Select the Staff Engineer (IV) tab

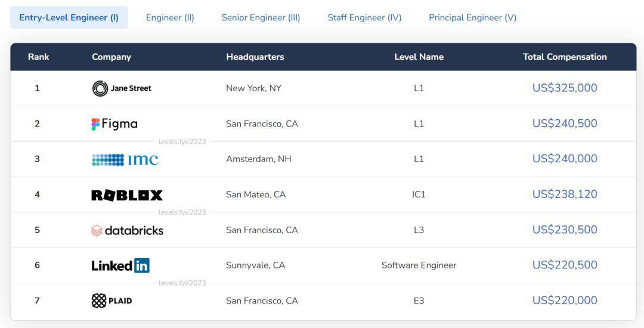(x=364, y=17)
